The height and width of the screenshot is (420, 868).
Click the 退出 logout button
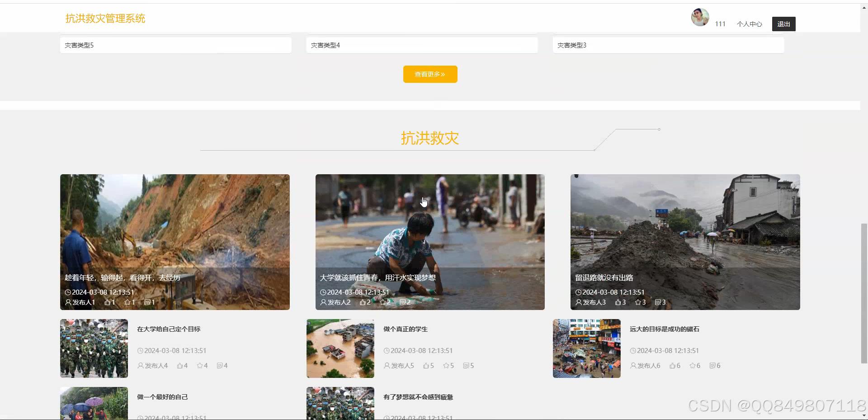pos(783,24)
